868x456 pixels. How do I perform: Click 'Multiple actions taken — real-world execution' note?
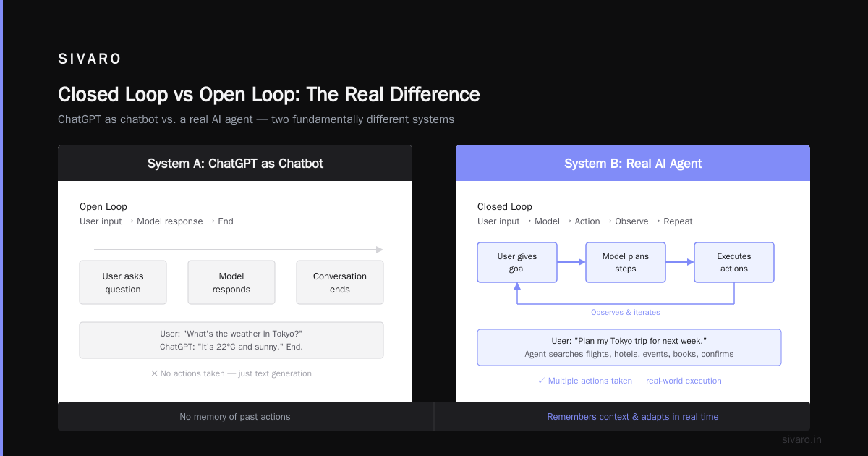pos(629,381)
